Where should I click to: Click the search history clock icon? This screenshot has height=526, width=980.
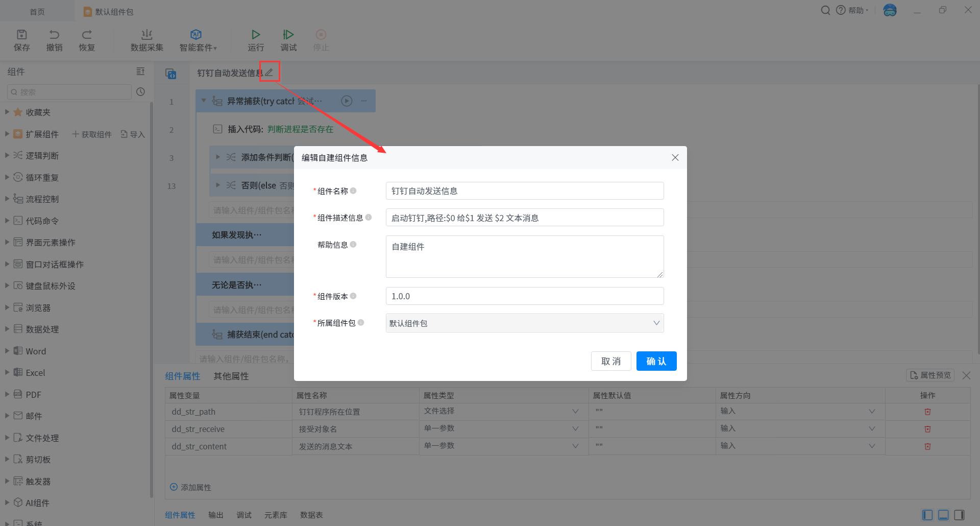pyautogui.click(x=141, y=92)
